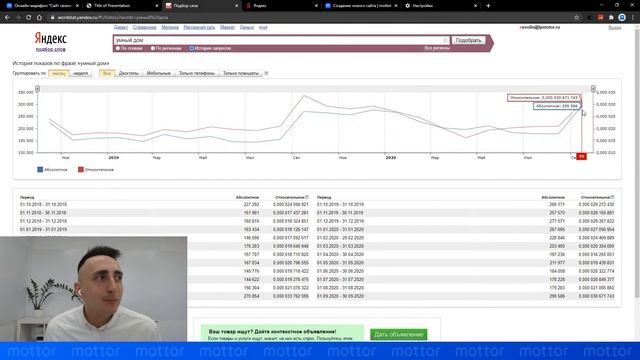Open the Chrome profile avatar icon
Viewport: 640px width, 360px height.
pyautogui.click(x=622, y=18)
